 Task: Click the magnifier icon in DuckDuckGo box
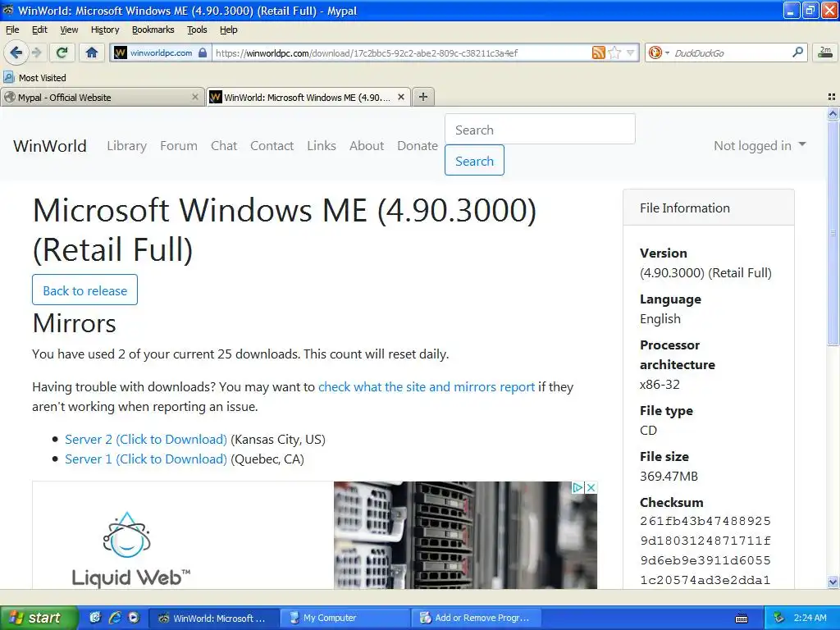tap(797, 52)
